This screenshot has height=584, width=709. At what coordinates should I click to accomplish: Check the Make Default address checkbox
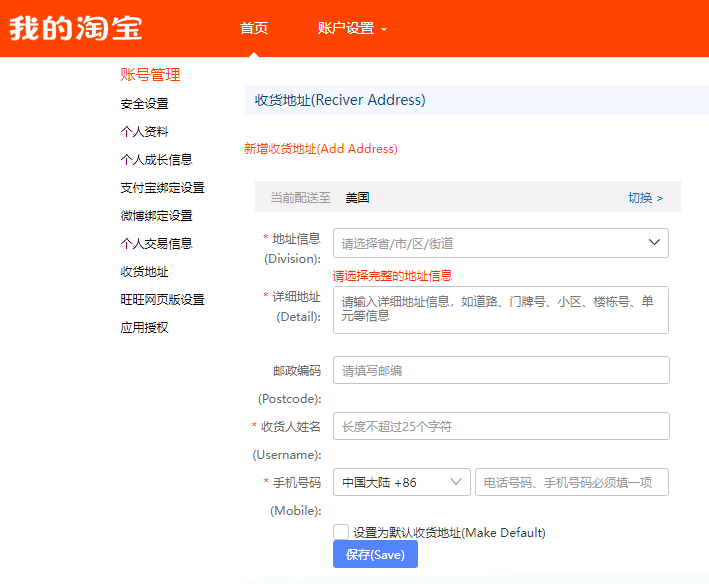click(341, 532)
